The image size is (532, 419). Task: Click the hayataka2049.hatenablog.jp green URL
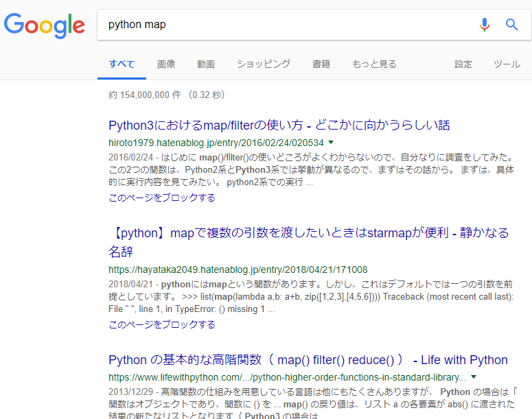pyautogui.click(x=238, y=270)
